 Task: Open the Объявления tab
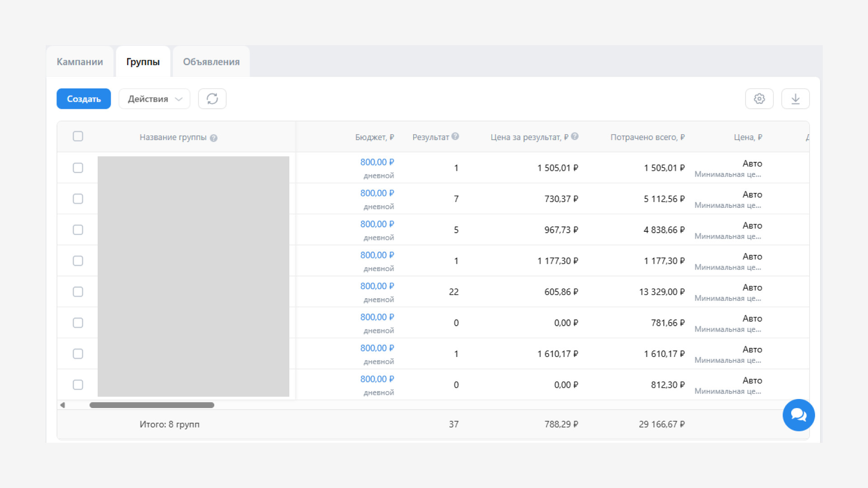(211, 61)
